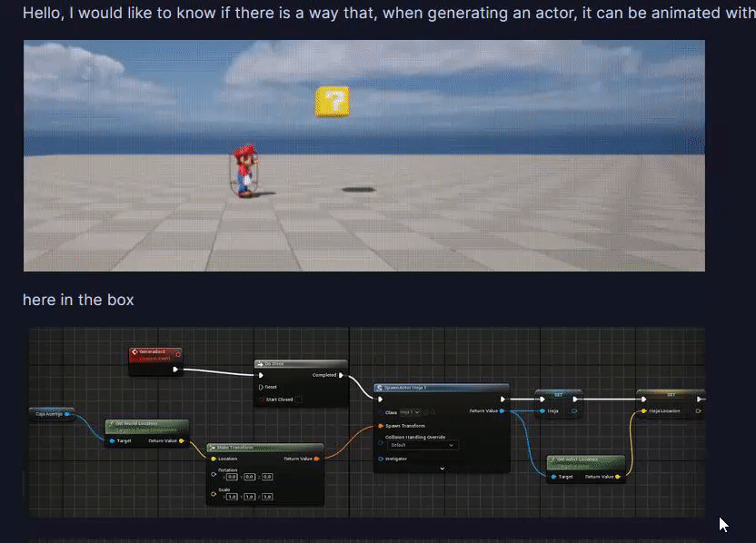Click the SpawnActor exec input pin
This screenshot has height=543, width=756.
[x=381, y=400]
